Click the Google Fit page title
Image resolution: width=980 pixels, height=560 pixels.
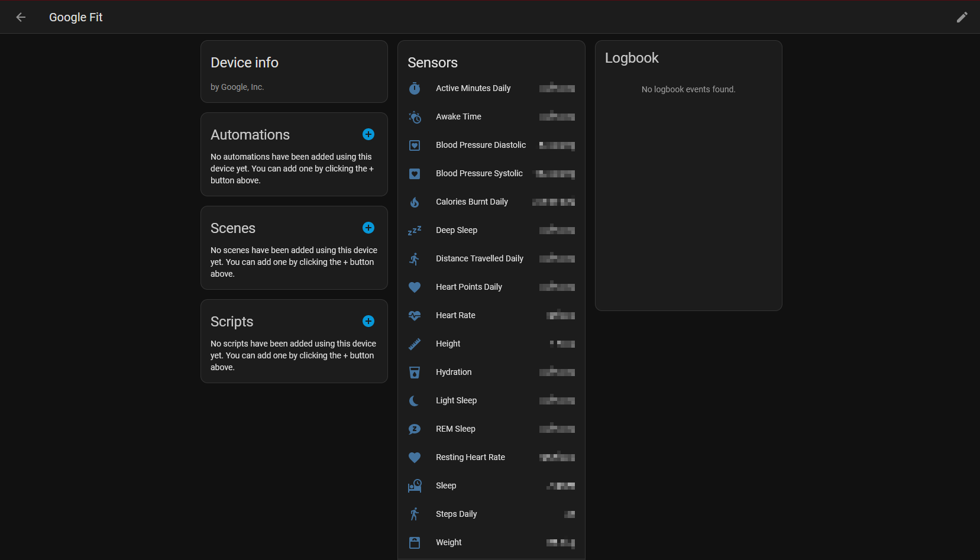point(76,17)
